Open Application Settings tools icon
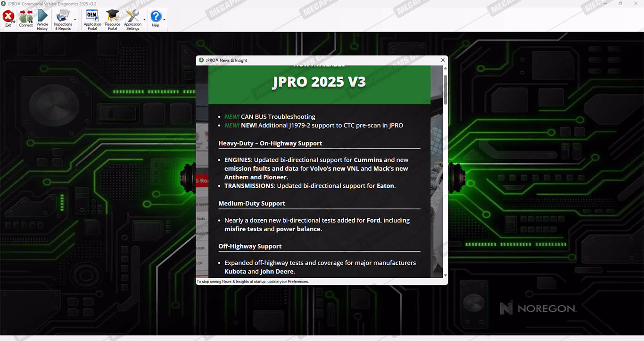Image resolution: width=644 pixels, height=341 pixels. 132,17
